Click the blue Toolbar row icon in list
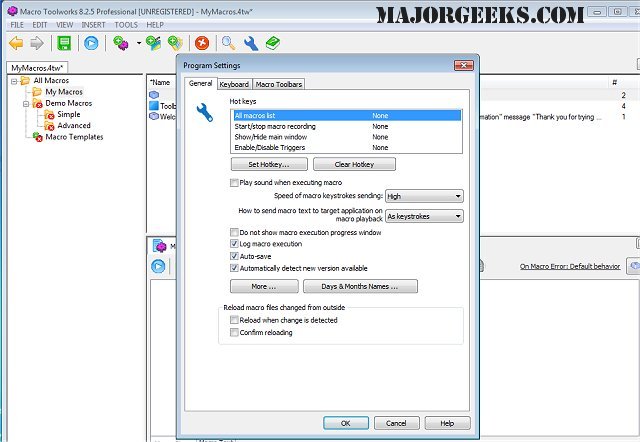 154,106
